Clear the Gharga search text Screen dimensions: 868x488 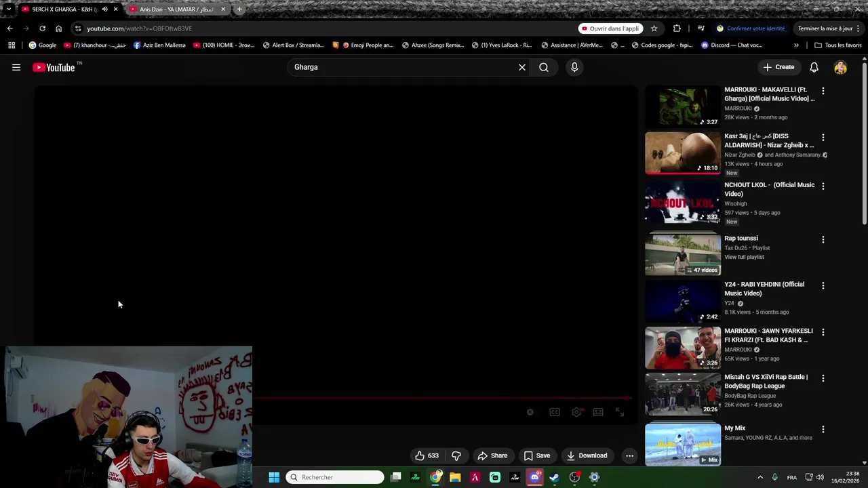click(522, 67)
